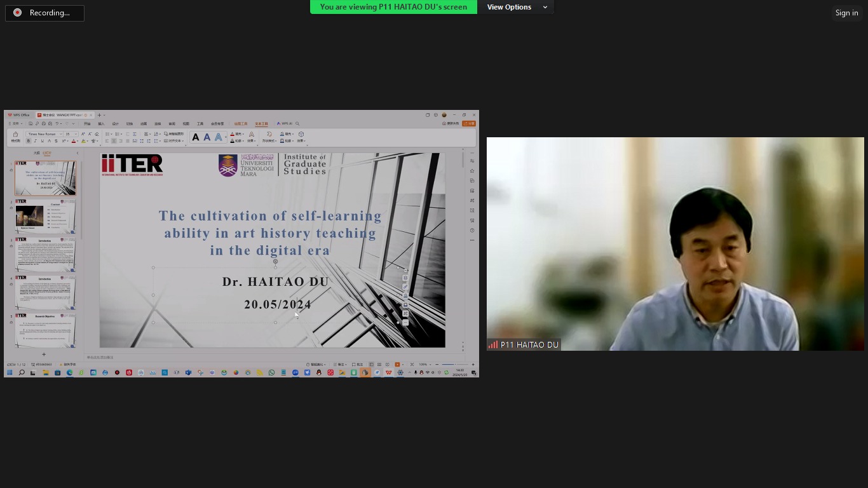Click the slide title text about self-learning ability
Image resolution: width=868 pixels, height=488 pixels.
[271, 233]
